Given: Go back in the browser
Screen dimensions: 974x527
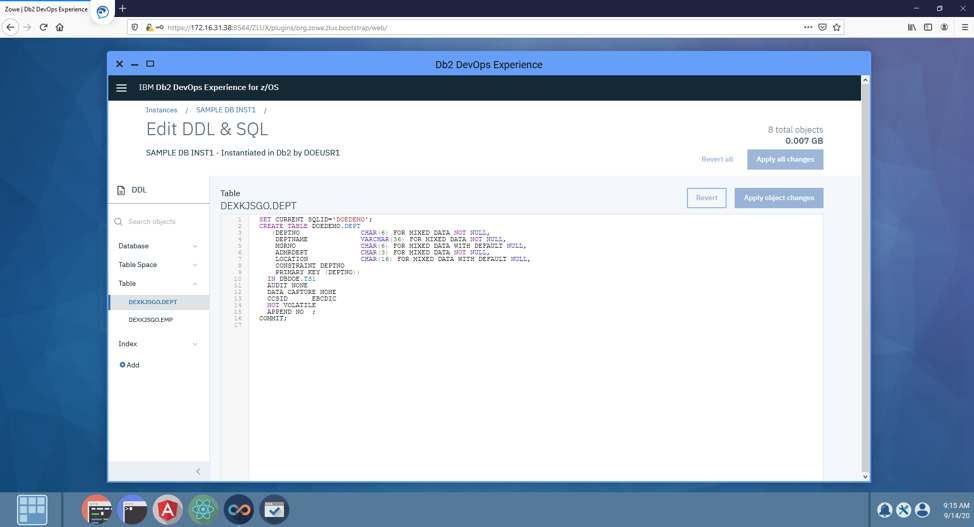Looking at the screenshot, I should point(10,27).
